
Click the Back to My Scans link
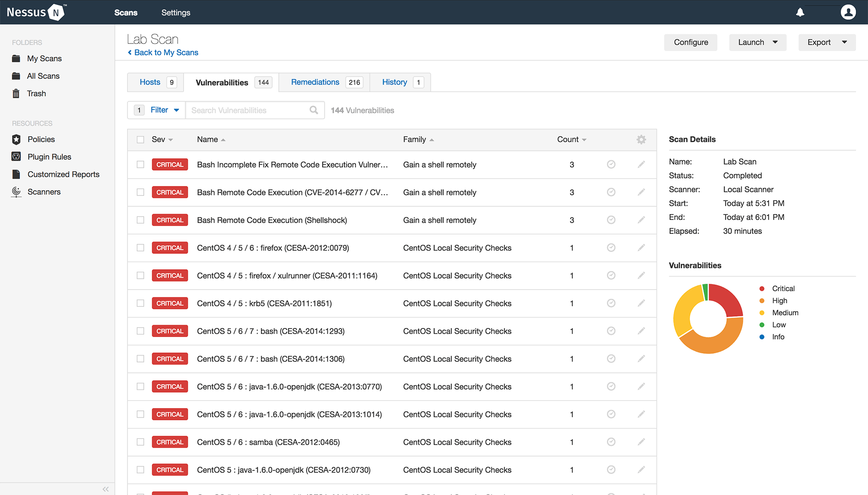click(x=166, y=52)
